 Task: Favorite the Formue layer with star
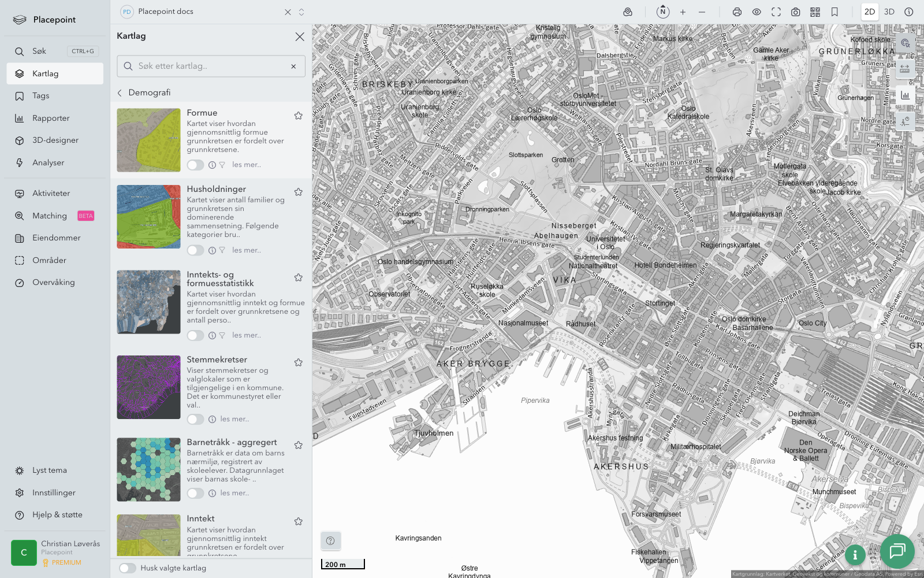click(299, 116)
